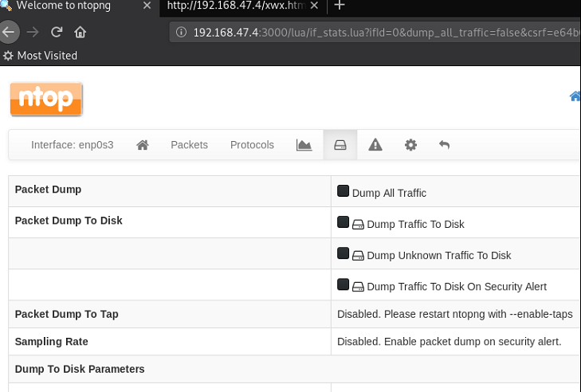
Task: Click the back arrow icon in interface navbar
Action: (444, 145)
